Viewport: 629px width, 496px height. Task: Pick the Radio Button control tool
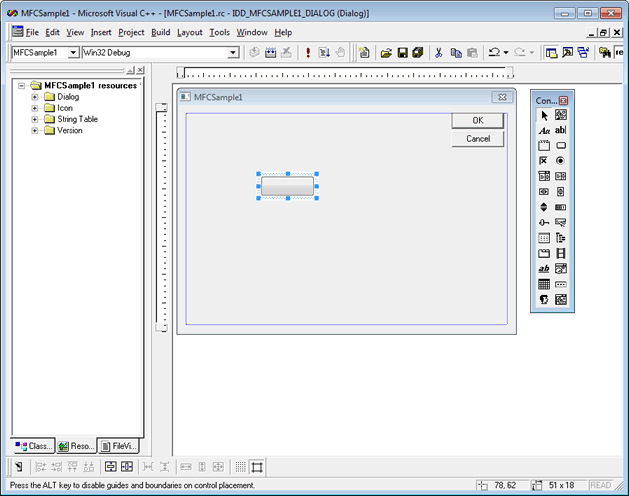[561, 160]
